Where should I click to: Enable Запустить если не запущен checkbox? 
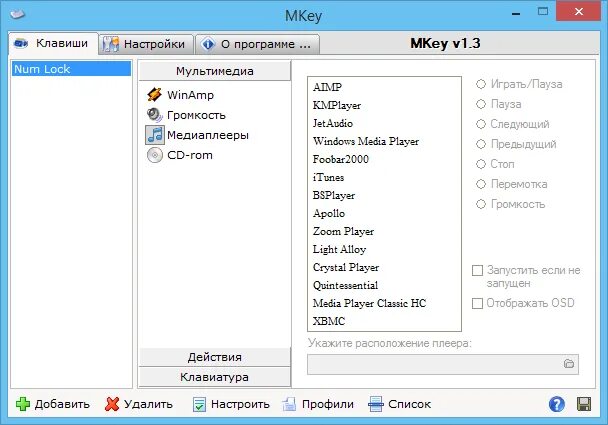point(477,270)
